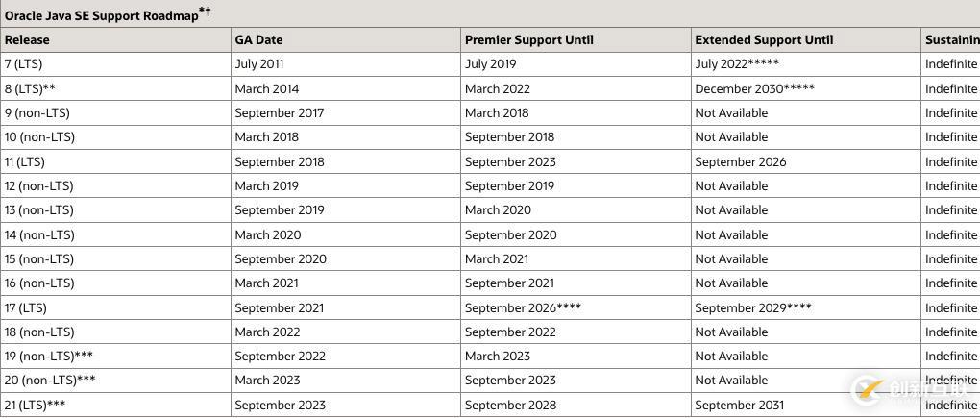Select the "Extended Support Until" header
Image resolution: width=980 pixels, height=418 pixels.
click(x=764, y=40)
